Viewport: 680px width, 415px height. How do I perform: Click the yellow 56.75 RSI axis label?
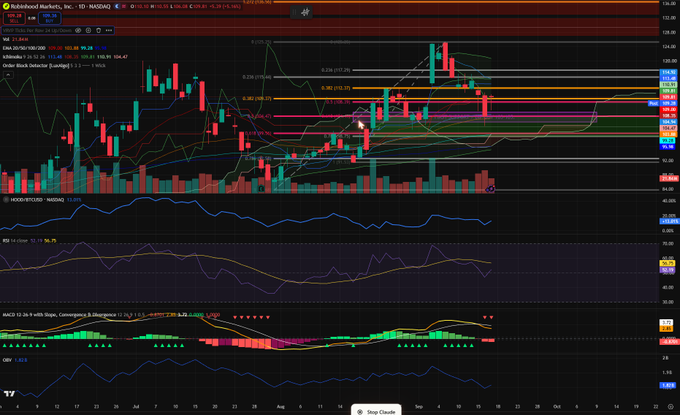pos(667,263)
